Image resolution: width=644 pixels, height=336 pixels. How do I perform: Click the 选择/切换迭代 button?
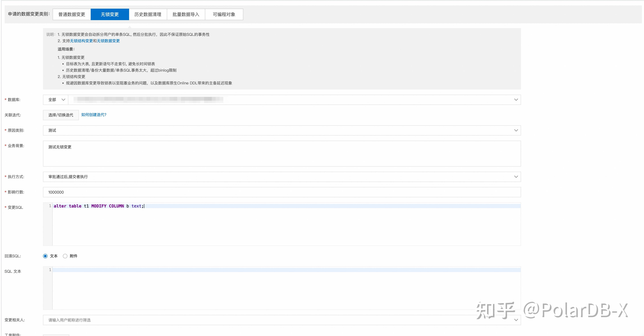[61, 115]
